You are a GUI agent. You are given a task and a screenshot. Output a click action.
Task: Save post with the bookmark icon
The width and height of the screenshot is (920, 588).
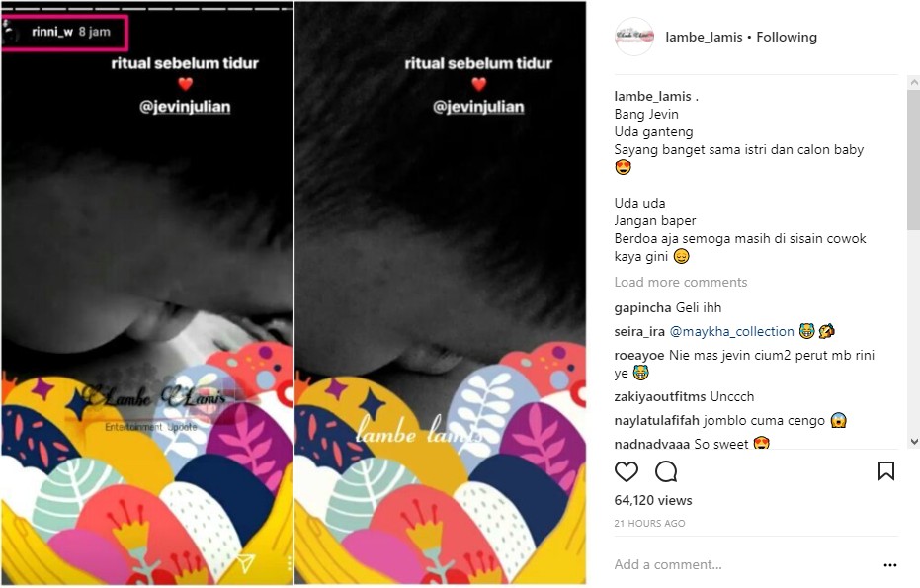pos(886,471)
